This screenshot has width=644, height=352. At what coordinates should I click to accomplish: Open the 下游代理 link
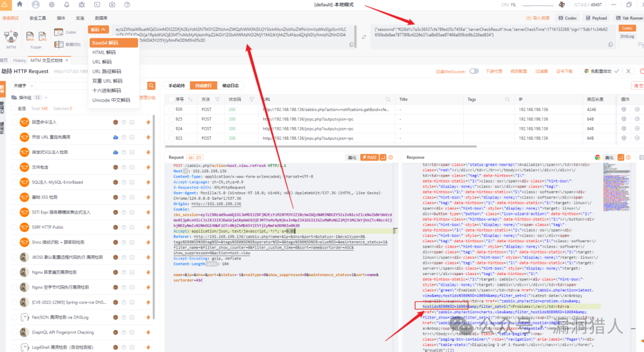tap(494, 71)
